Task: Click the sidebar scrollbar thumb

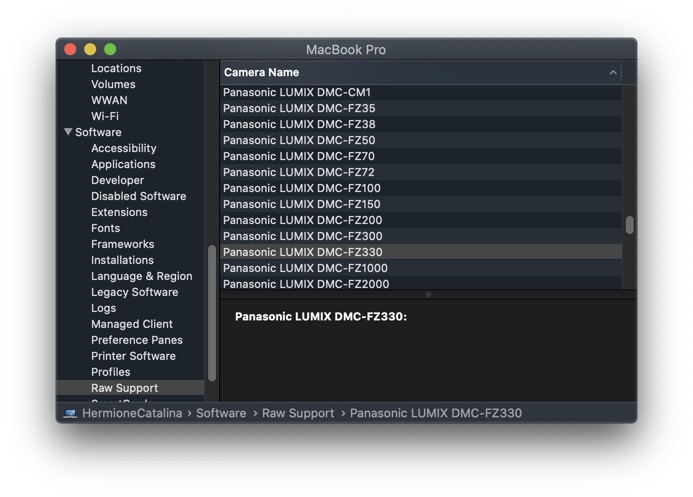Action: pos(212,313)
